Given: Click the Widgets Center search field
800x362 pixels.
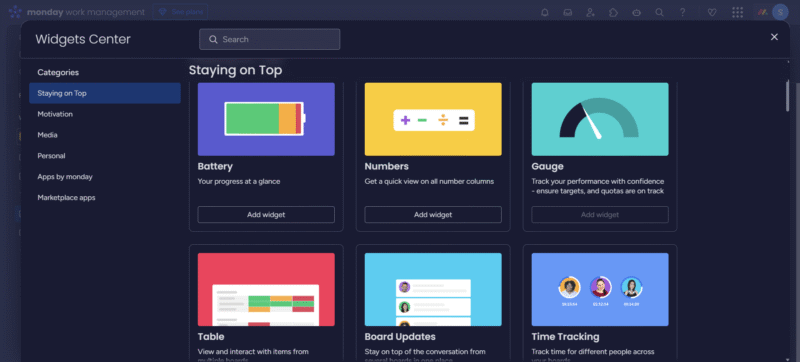Looking at the screenshot, I should 269,39.
